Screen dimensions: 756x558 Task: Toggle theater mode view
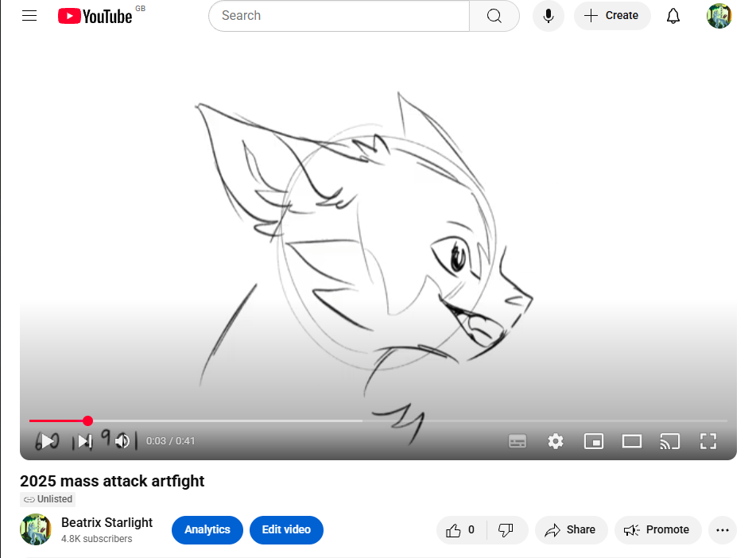point(632,441)
